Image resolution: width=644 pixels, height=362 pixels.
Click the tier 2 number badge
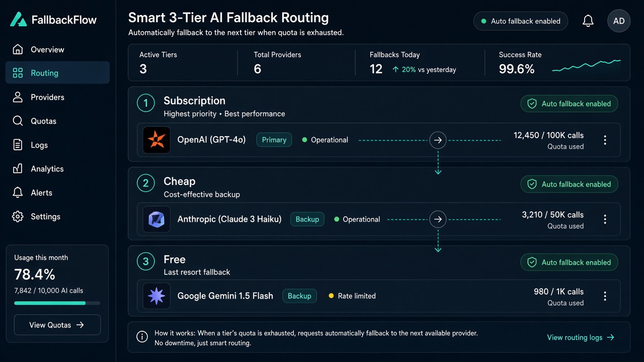[146, 183]
